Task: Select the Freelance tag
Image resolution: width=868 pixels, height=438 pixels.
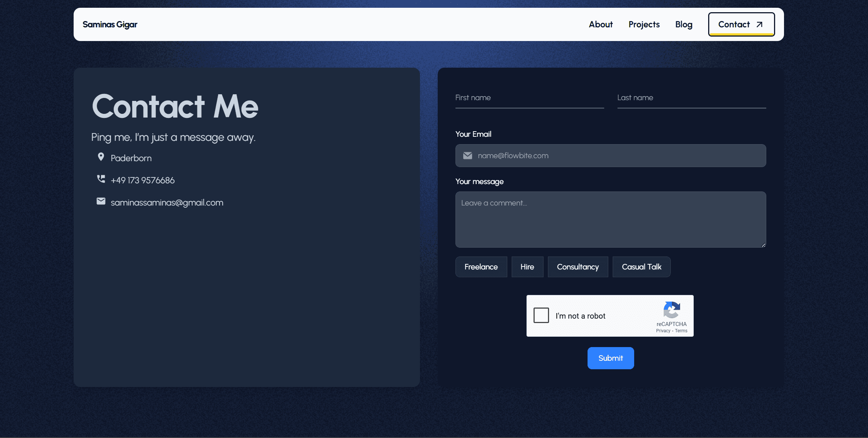Action: 481,267
